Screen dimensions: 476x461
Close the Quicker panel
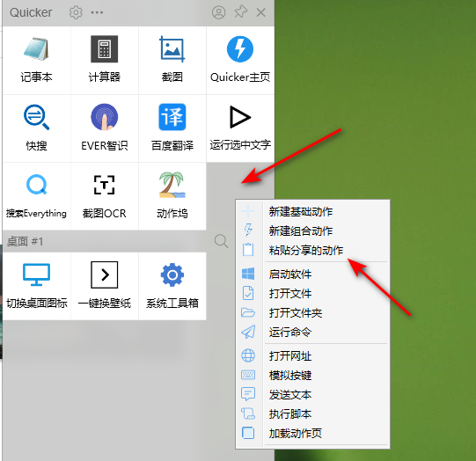(261, 12)
